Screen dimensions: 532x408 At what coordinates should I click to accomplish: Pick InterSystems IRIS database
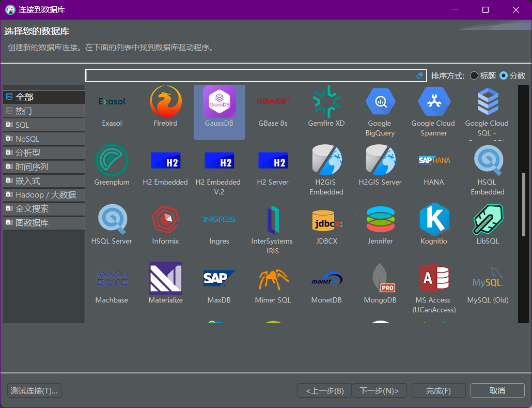pos(273,229)
